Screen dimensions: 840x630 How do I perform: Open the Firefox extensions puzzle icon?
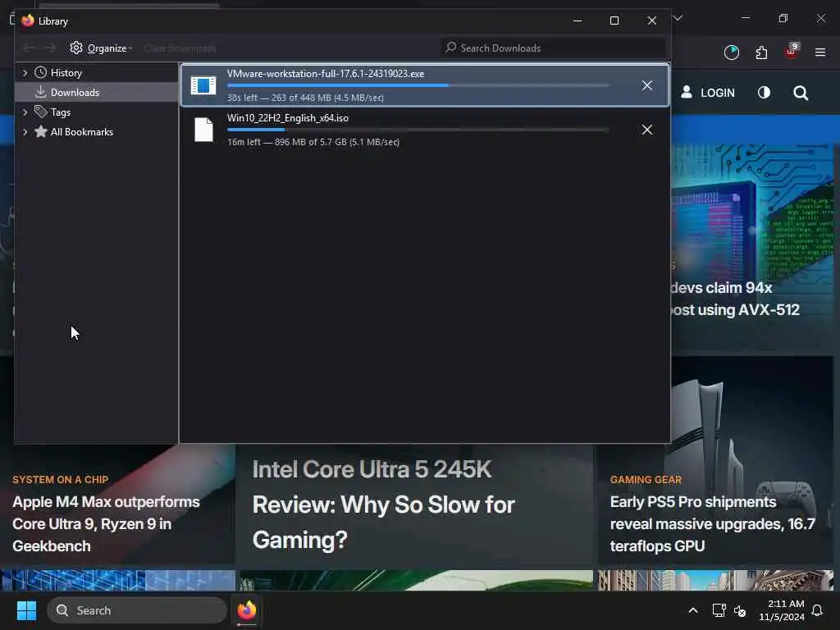761,52
